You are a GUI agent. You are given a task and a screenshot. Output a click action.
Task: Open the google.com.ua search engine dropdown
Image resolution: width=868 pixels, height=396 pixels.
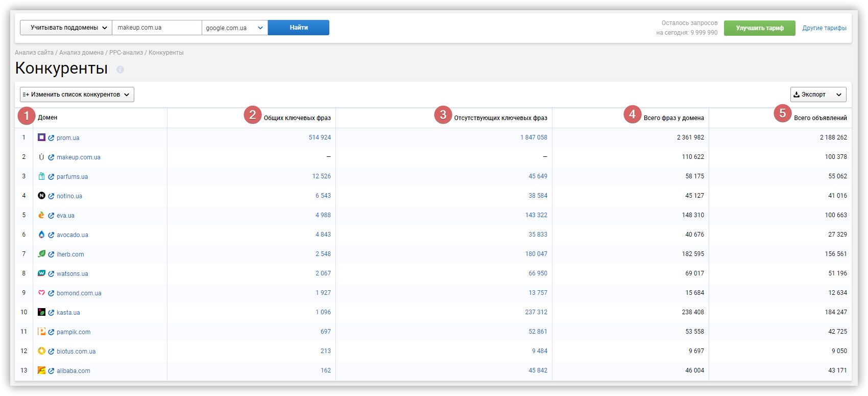(x=235, y=28)
